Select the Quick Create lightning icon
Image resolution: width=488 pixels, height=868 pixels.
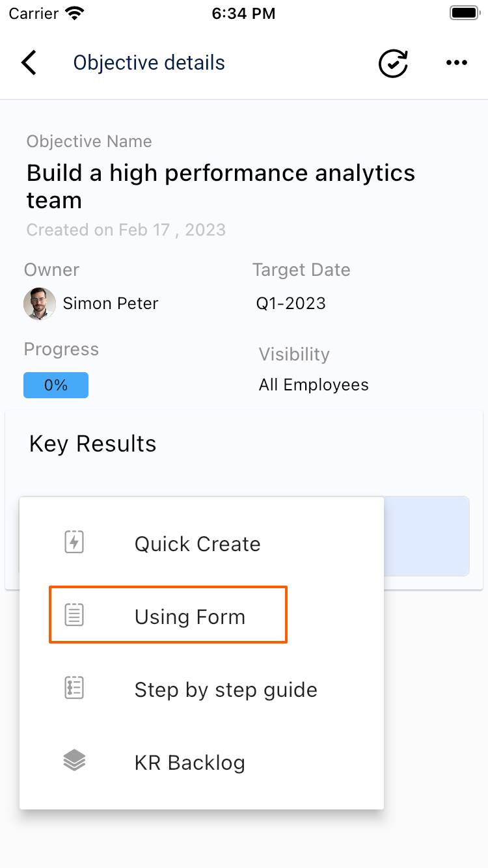point(74,541)
